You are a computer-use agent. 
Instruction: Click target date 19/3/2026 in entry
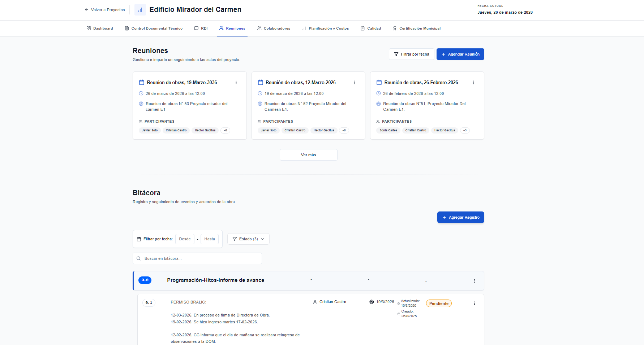(x=385, y=302)
